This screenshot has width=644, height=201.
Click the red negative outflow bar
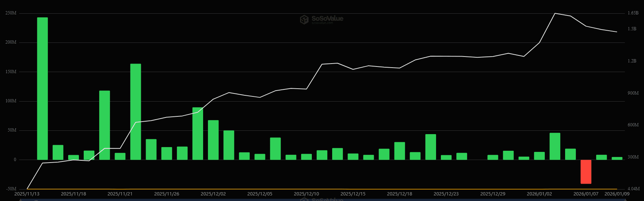(586, 171)
